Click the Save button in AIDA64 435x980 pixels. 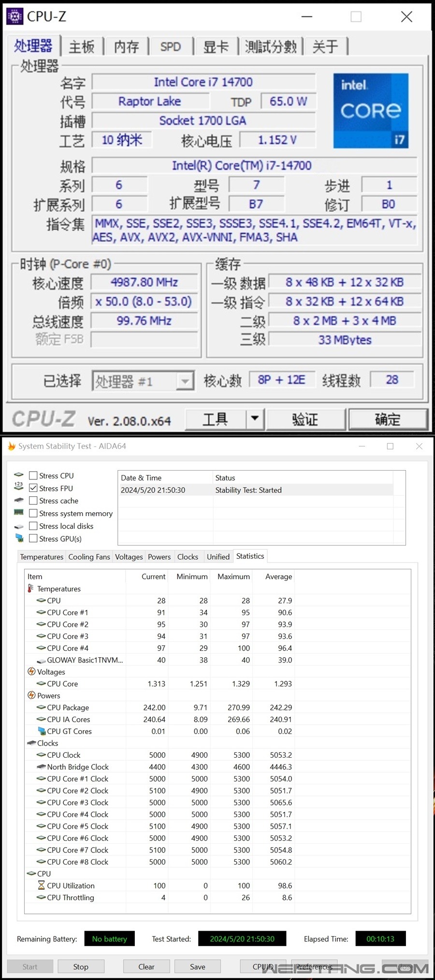pos(198,966)
